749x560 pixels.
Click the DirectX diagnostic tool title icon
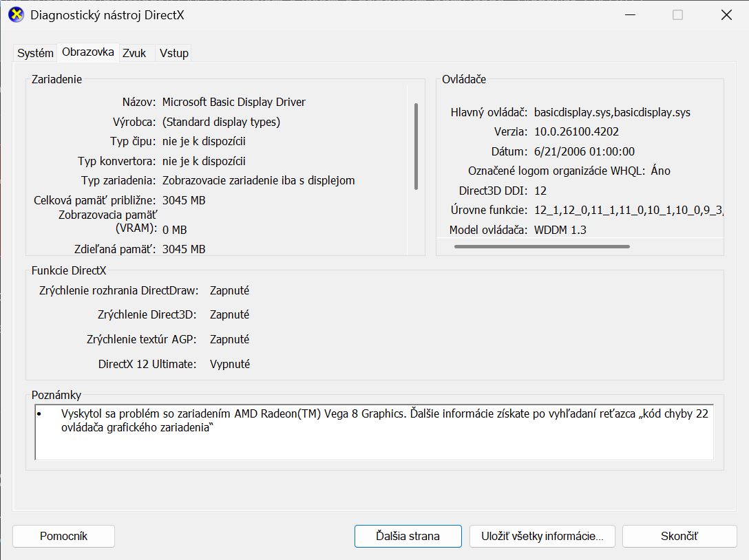pos(17,15)
